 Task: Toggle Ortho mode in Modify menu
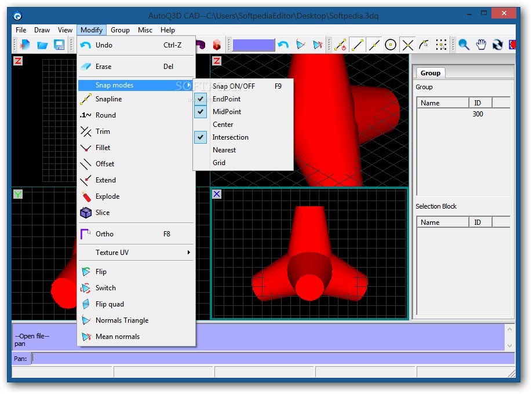point(136,234)
